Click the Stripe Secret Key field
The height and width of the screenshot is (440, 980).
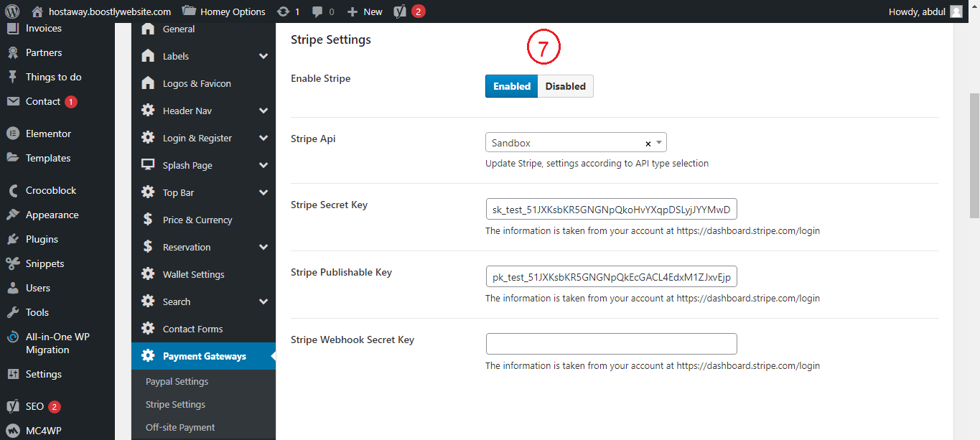tap(612, 210)
